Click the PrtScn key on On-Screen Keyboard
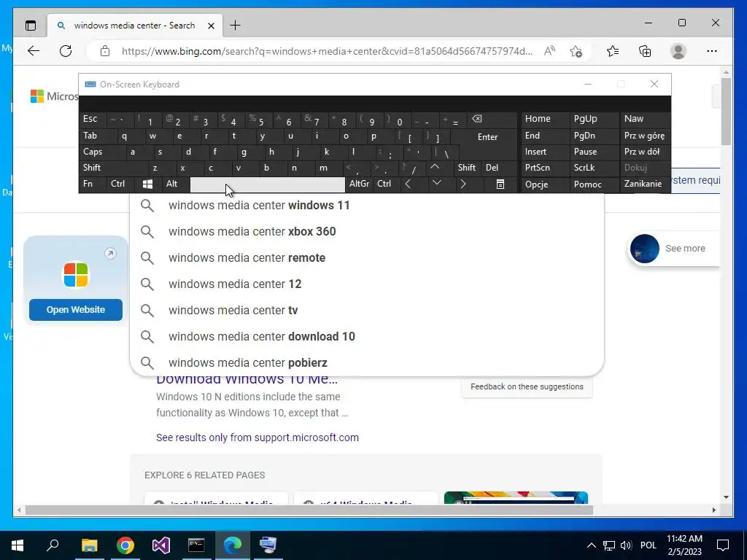Image resolution: width=747 pixels, height=560 pixels. tap(545, 168)
